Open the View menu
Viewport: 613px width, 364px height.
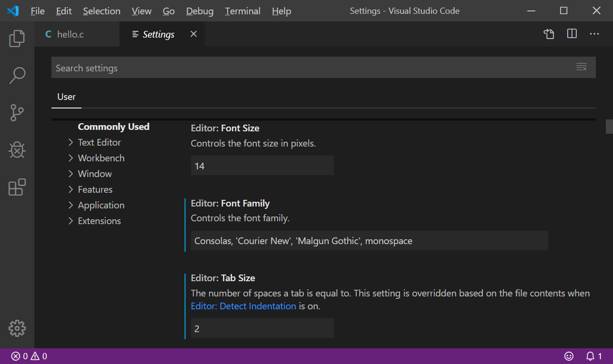point(141,10)
